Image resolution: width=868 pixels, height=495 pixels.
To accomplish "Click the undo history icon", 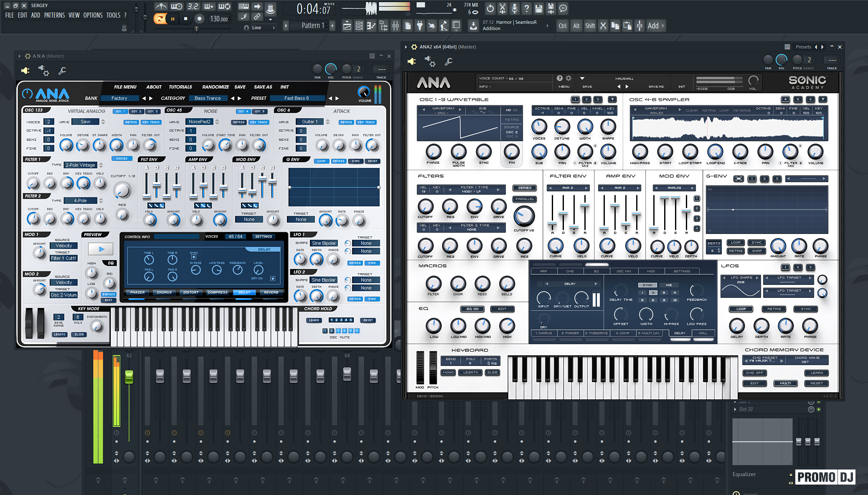I will [490, 8].
